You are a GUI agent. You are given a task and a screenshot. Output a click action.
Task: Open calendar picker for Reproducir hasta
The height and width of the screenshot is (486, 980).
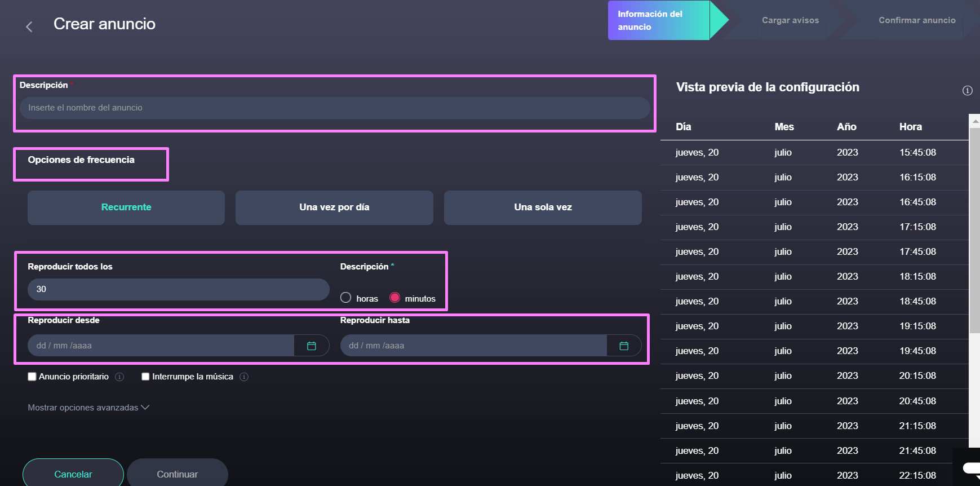coord(624,346)
